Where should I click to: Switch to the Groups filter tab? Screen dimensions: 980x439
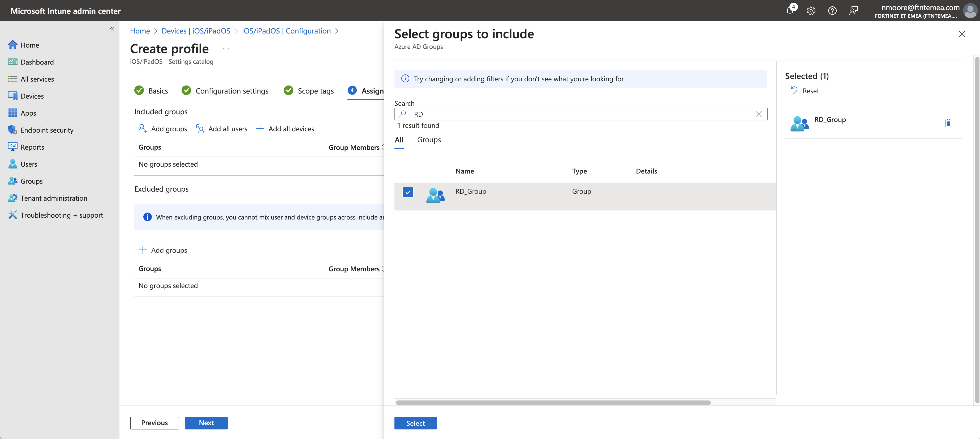(429, 140)
